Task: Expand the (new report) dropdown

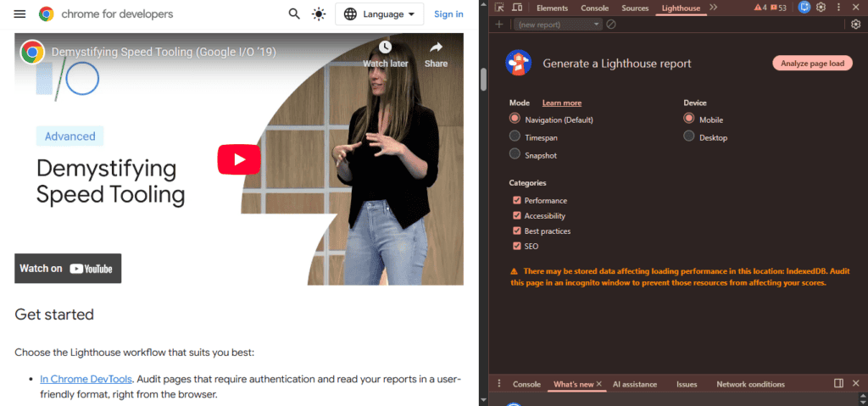Action: click(558, 25)
